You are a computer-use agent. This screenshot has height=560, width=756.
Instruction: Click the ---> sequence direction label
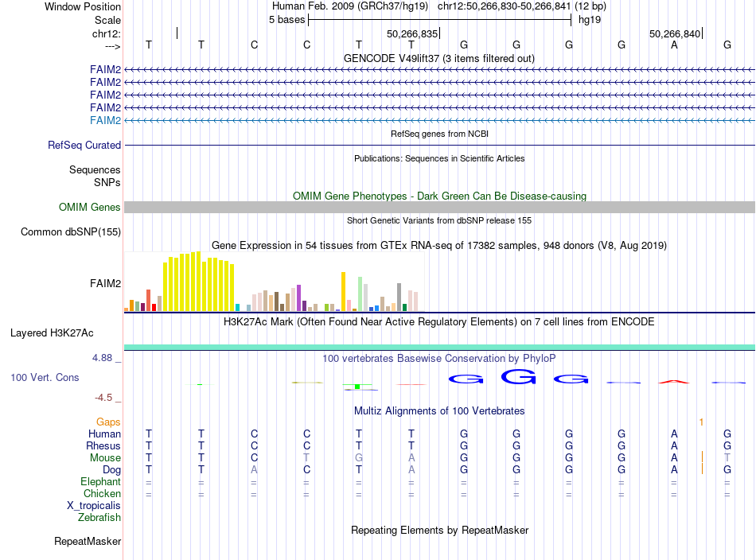click(x=113, y=46)
